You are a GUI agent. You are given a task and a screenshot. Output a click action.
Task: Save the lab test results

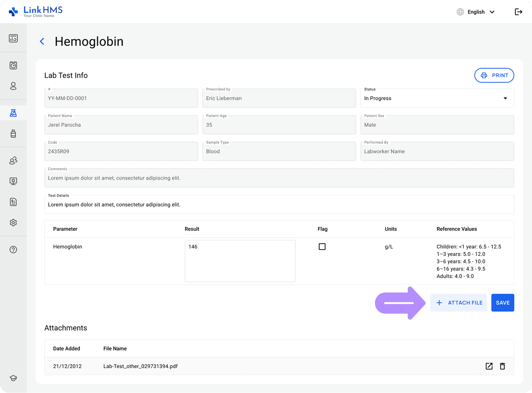[502, 303]
